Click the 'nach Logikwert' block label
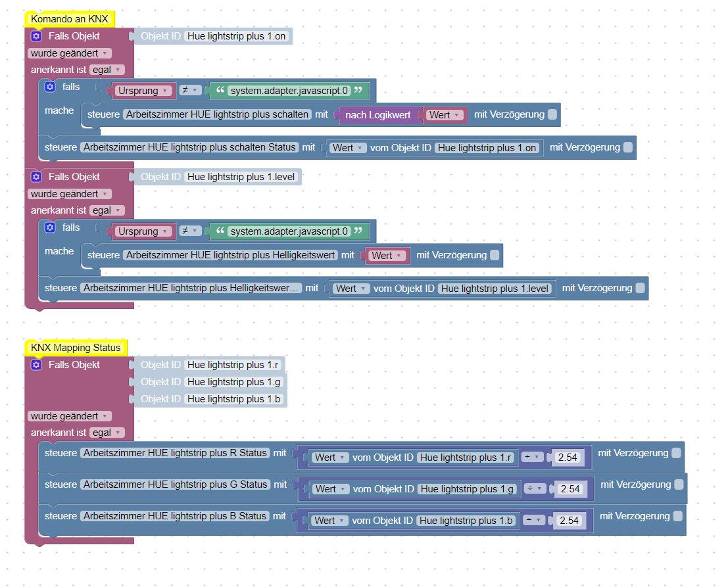 coord(378,115)
